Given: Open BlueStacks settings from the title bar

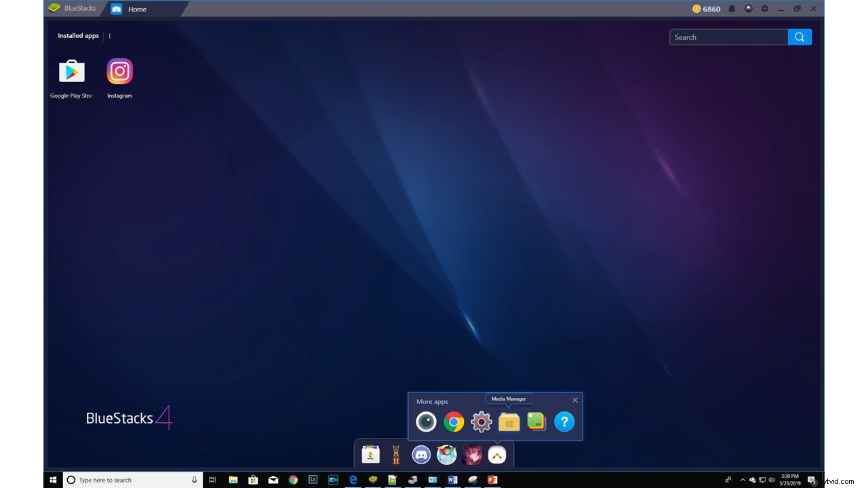Looking at the screenshot, I should (x=764, y=9).
